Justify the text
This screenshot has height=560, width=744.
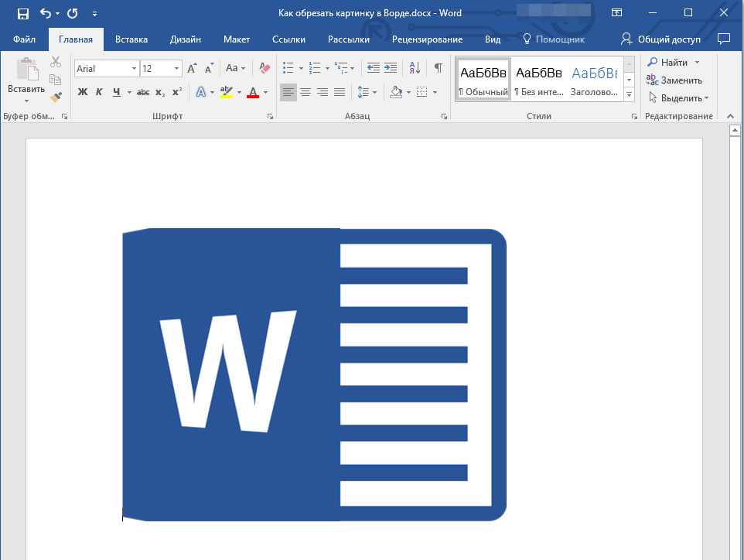coord(340,92)
